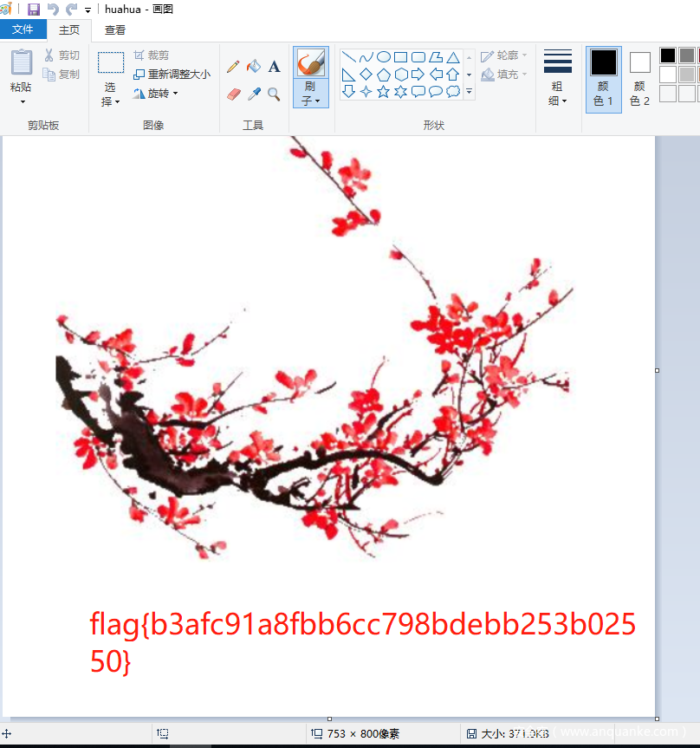The width and height of the screenshot is (700, 748).
Task: Select the Fill with color bucket tool
Action: pos(254,67)
